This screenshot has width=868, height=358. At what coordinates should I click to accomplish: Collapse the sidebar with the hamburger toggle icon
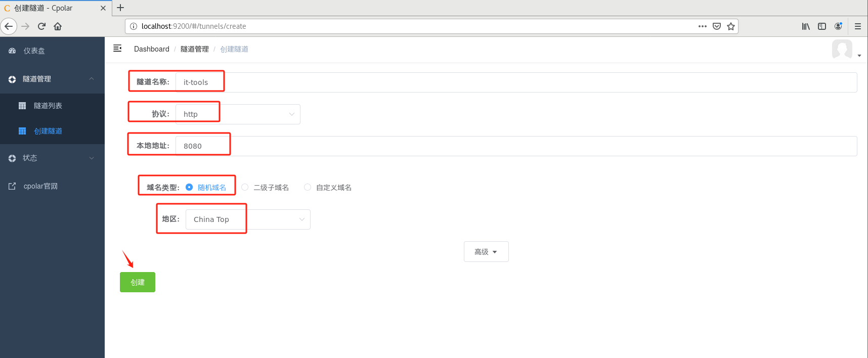click(x=117, y=49)
